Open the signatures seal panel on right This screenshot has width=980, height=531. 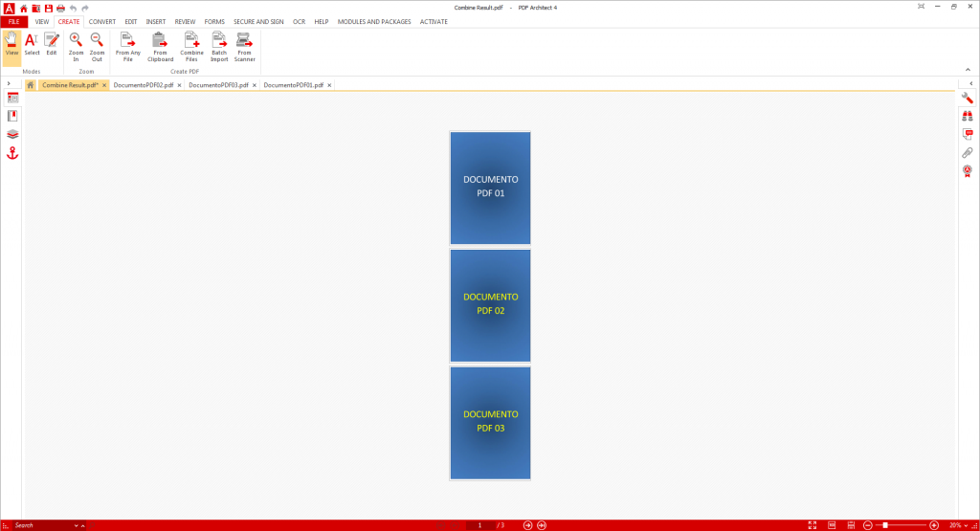(968, 171)
